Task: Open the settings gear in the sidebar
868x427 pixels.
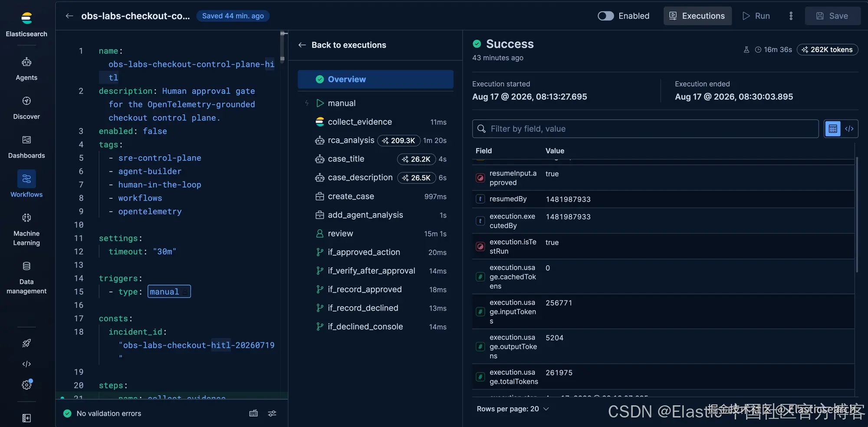Action: point(26,385)
